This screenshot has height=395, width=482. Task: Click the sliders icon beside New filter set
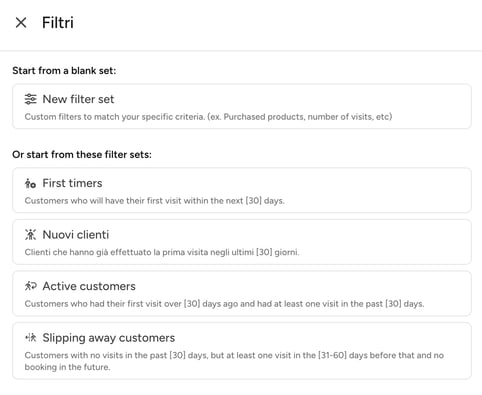pyautogui.click(x=31, y=99)
